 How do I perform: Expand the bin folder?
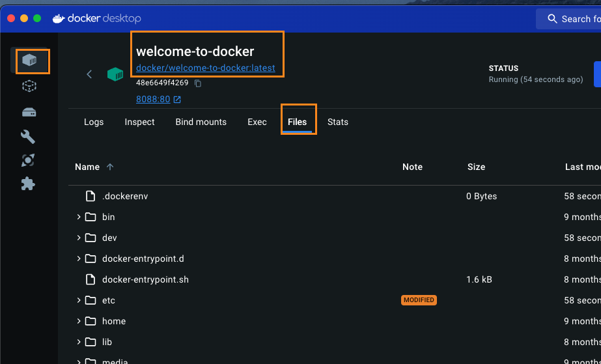click(79, 217)
